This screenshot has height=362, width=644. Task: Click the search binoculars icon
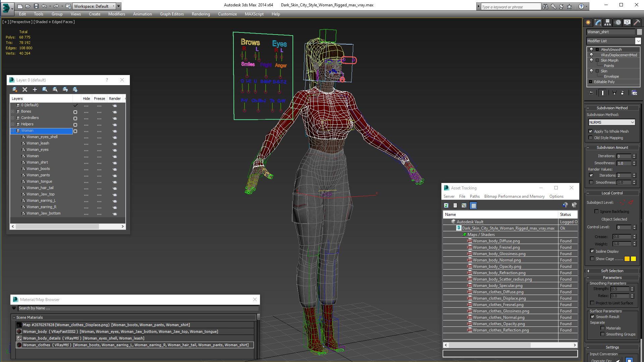point(545,6)
